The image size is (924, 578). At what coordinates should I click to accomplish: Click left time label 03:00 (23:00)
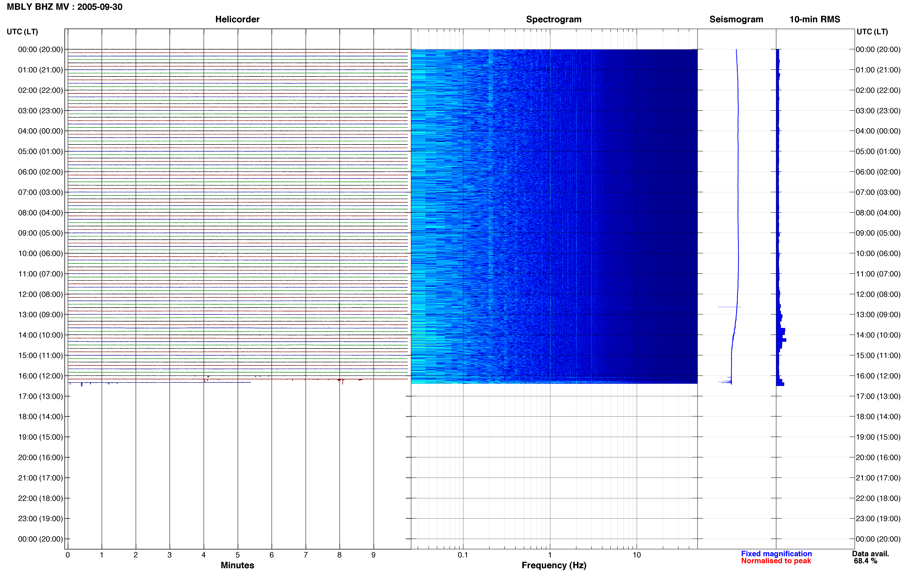[41, 111]
